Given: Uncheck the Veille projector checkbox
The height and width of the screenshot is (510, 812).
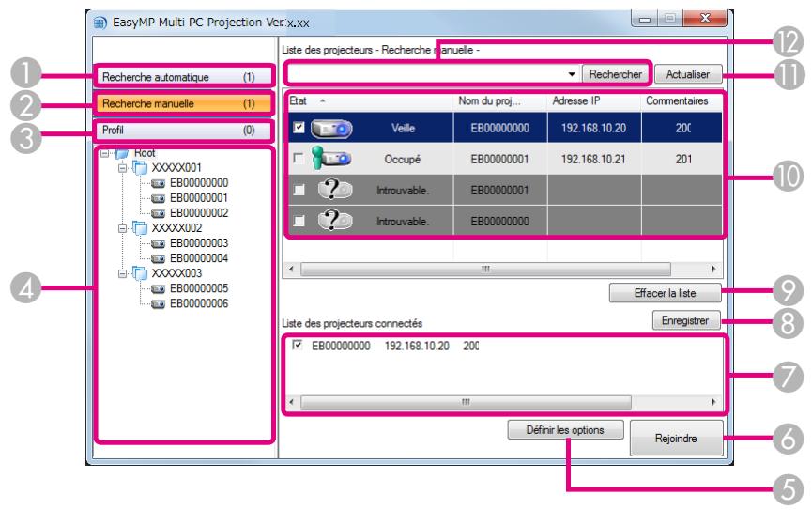Looking at the screenshot, I should (x=299, y=127).
